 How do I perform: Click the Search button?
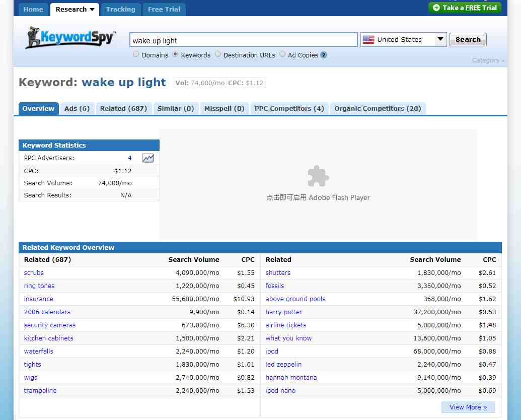click(468, 40)
